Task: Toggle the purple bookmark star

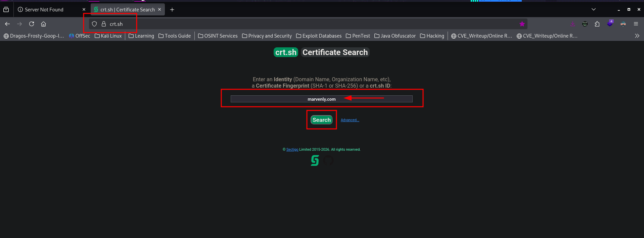Action: pyautogui.click(x=522, y=24)
